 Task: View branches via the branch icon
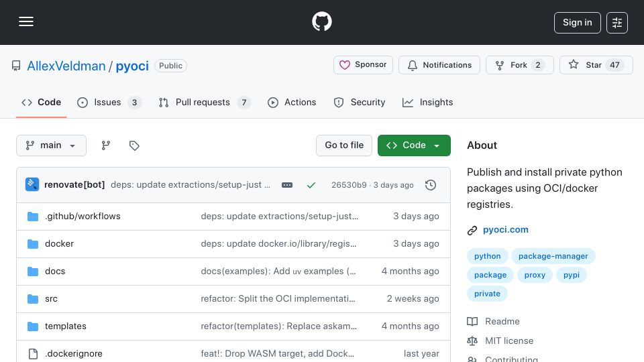[x=106, y=145]
